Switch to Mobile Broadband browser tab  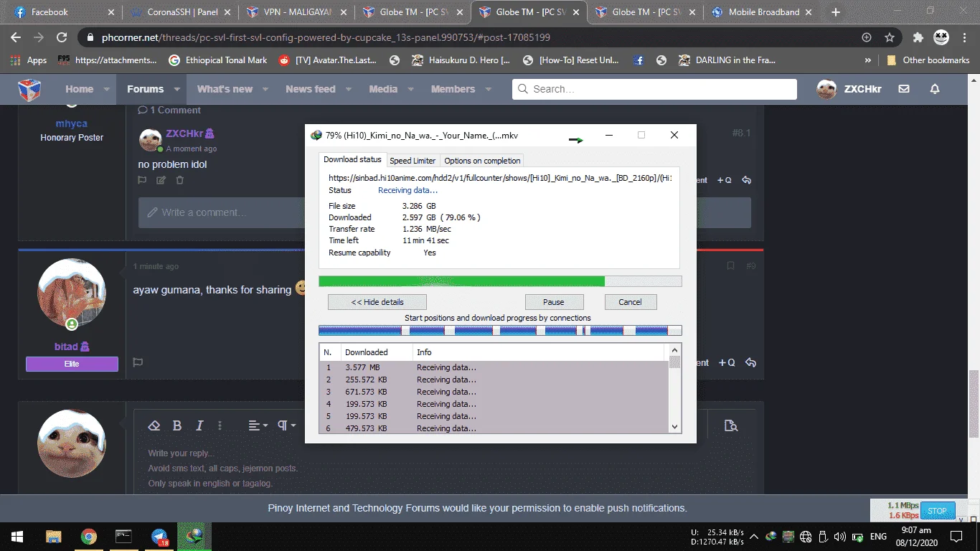(x=760, y=12)
